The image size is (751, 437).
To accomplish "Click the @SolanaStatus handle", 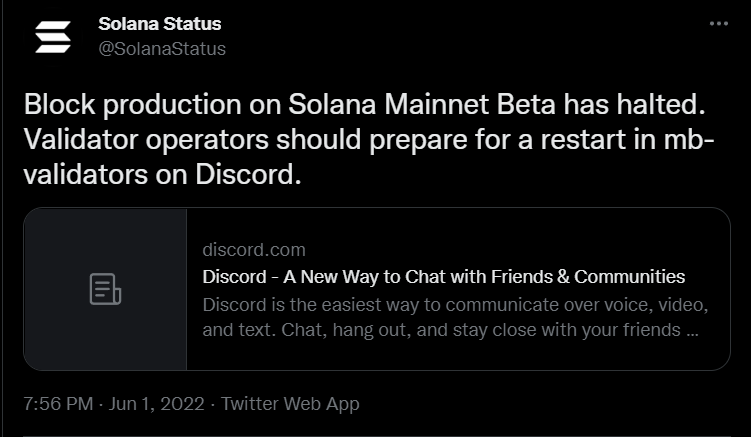I will point(162,48).
